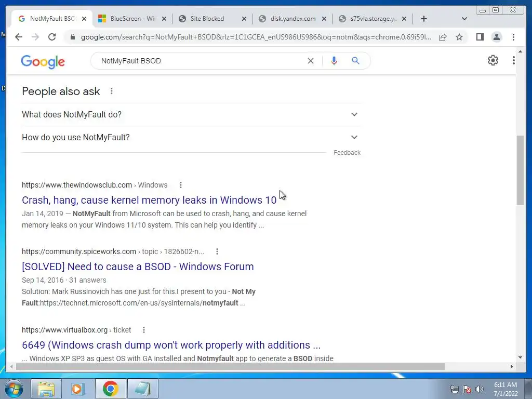Open Chrome side panel
Viewport: 532px width, 399px height.
(x=480, y=37)
